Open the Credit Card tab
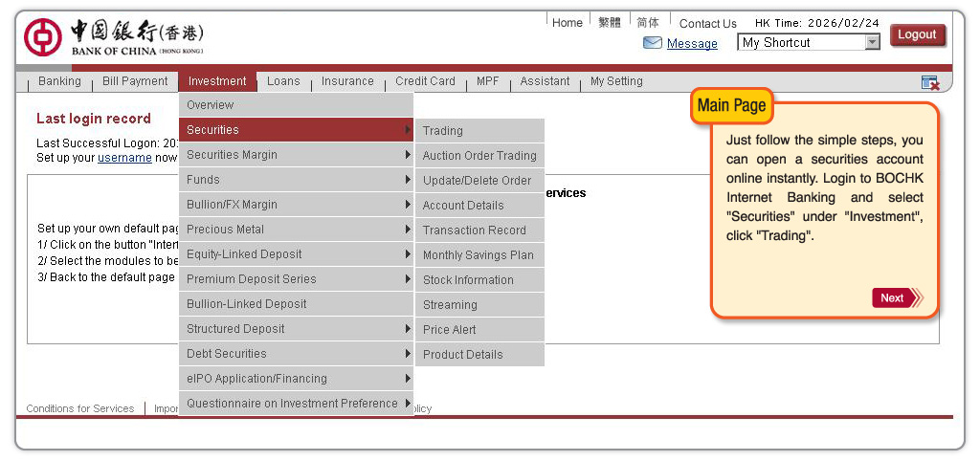980x461 pixels. click(x=425, y=81)
